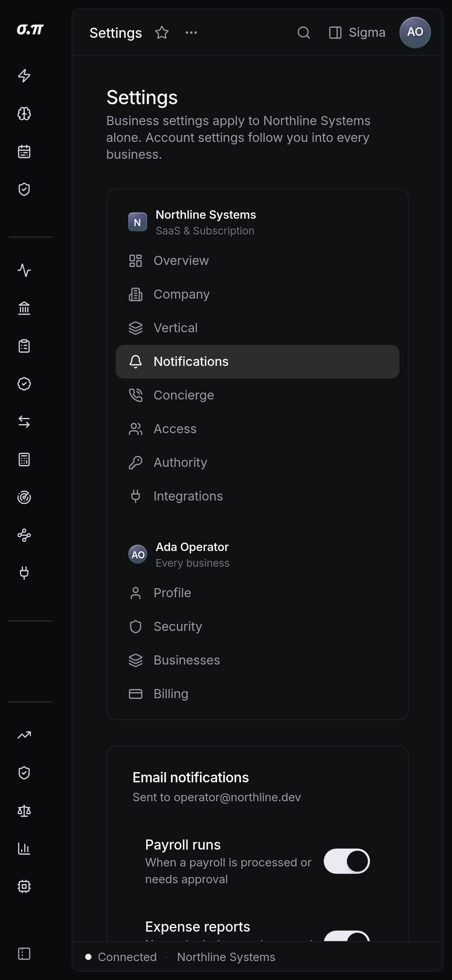This screenshot has height=980, width=452.
Task: Click the Northline Systems business header
Action: pos(192,222)
